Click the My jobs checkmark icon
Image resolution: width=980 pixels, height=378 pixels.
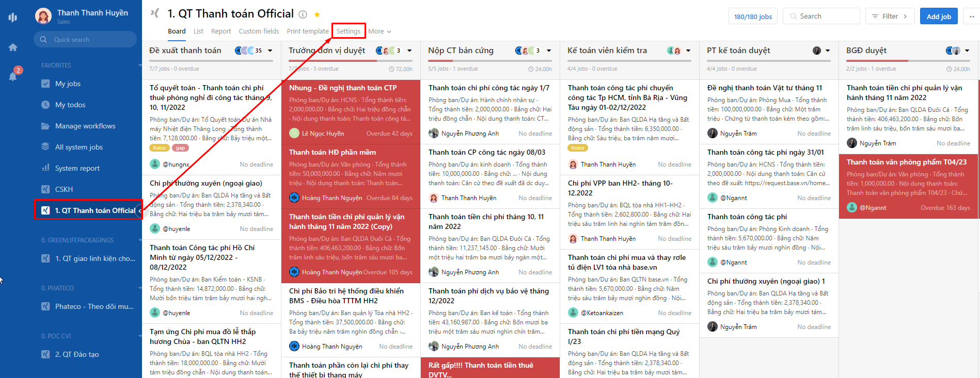[x=45, y=84]
